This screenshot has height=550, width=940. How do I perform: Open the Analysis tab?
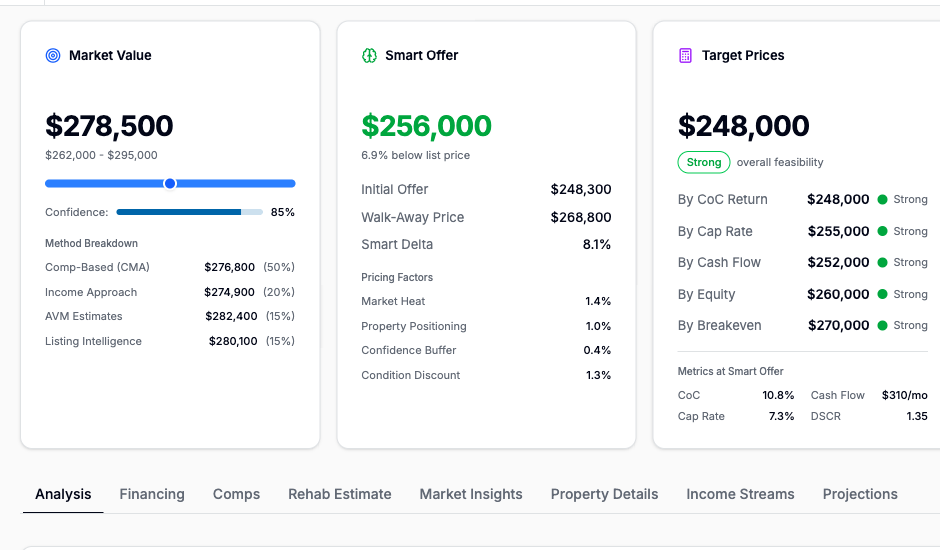63,494
